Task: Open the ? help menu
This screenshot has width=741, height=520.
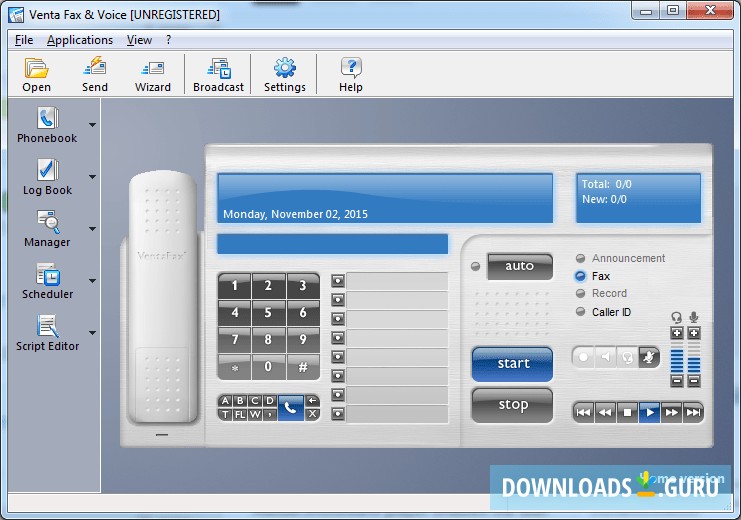Action: [169, 40]
